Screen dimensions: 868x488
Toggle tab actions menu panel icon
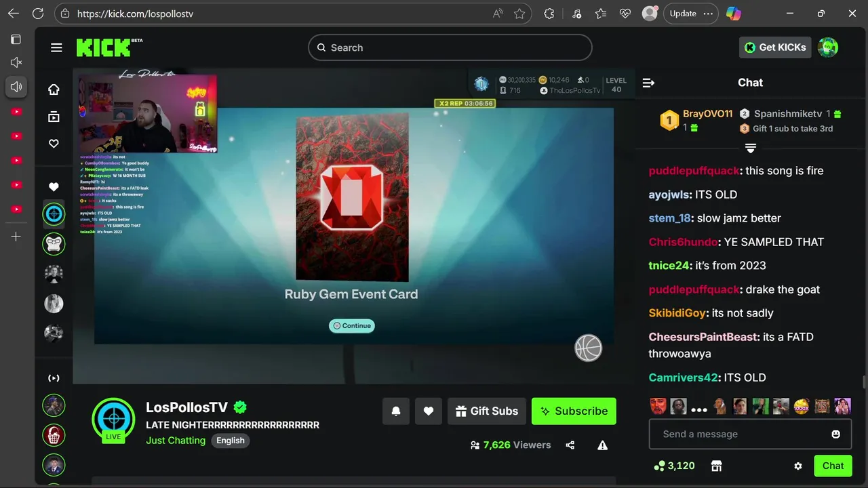(x=16, y=39)
